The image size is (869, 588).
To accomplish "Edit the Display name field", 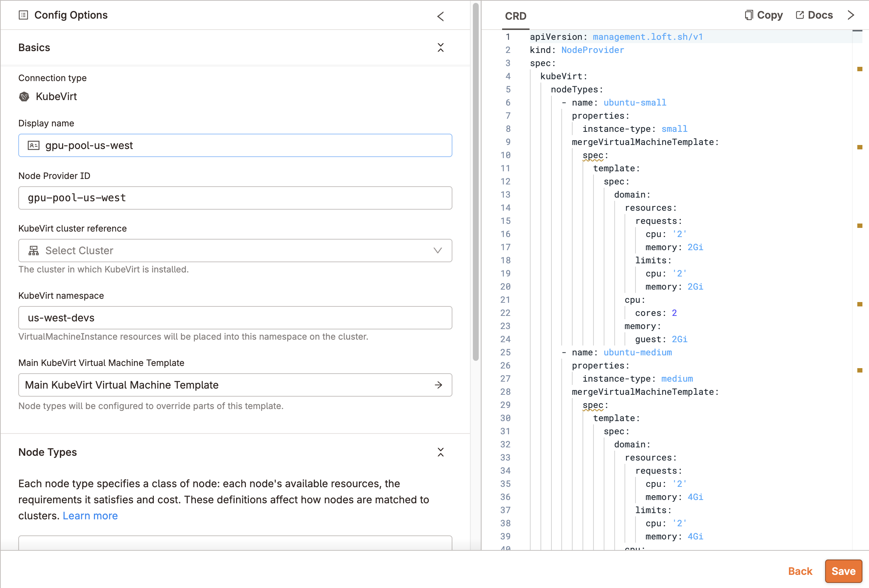I will pos(235,145).
